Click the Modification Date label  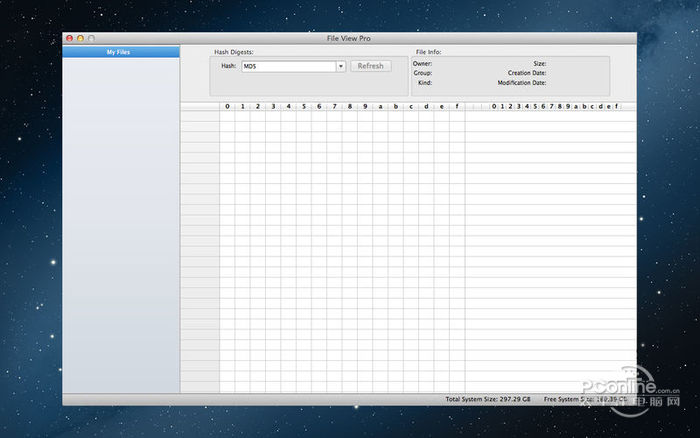pyautogui.click(x=522, y=83)
